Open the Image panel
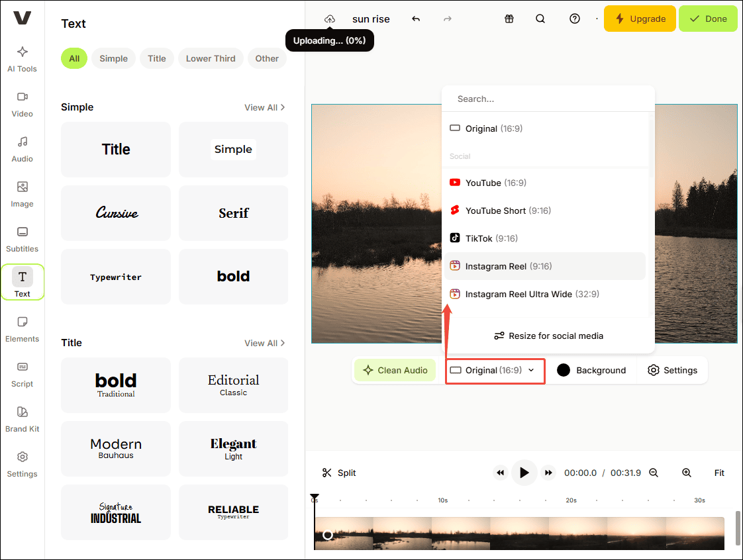This screenshot has width=743, height=560. (x=23, y=194)
